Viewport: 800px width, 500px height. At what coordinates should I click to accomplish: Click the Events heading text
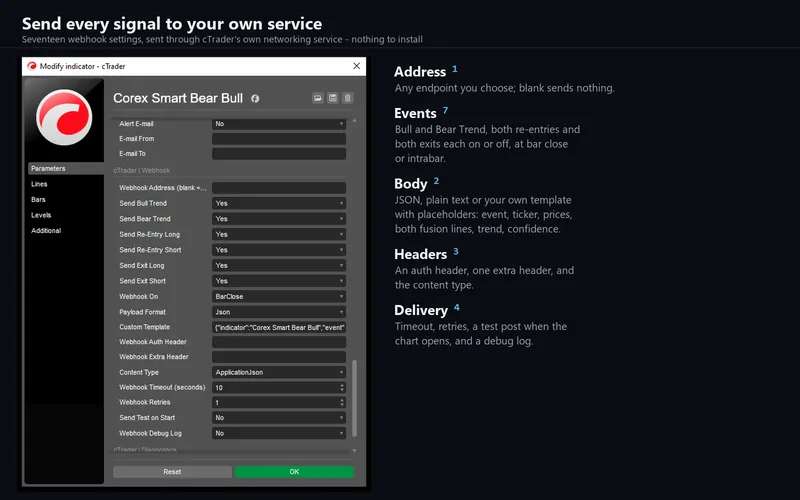point(415,113)
